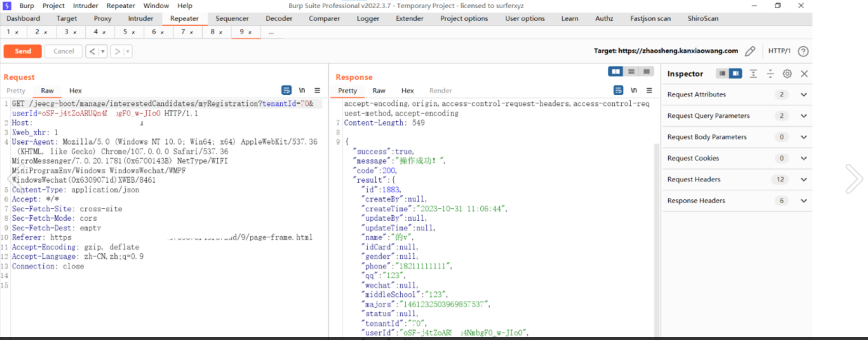This screenshot has width=868, height=340.
Task: Switch Inspector to the gray unselected layout
Action: (x=722, y=73)
